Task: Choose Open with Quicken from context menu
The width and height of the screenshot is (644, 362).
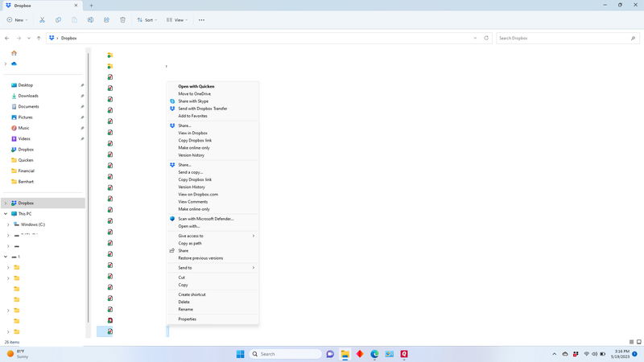Action: click(x=196, y=86)
